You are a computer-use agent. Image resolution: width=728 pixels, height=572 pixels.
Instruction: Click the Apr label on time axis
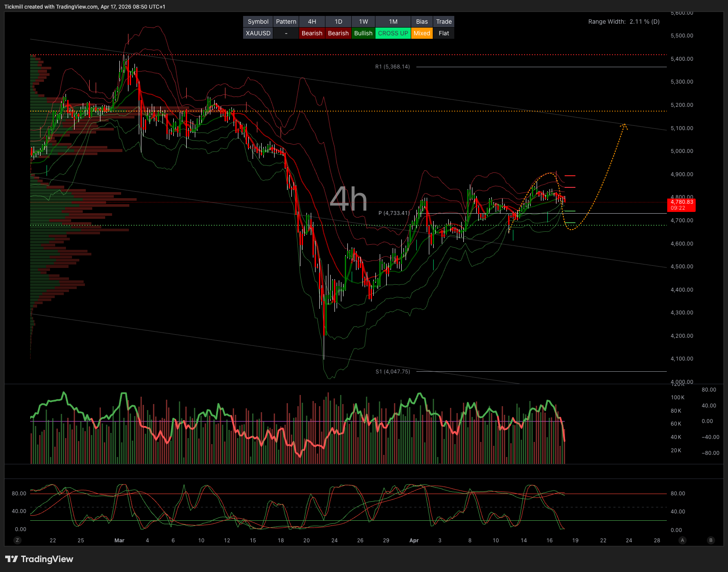coord(414,540)
